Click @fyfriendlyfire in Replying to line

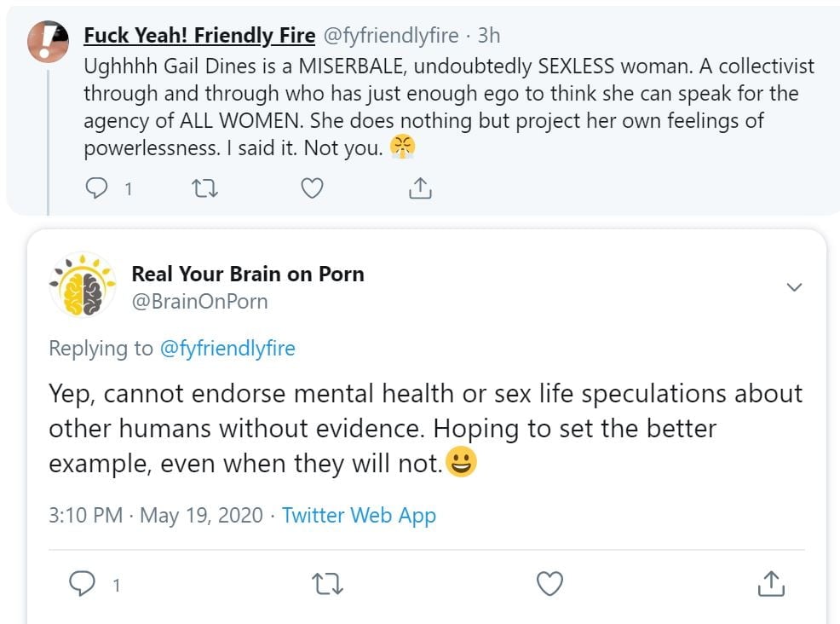(227, 348)
